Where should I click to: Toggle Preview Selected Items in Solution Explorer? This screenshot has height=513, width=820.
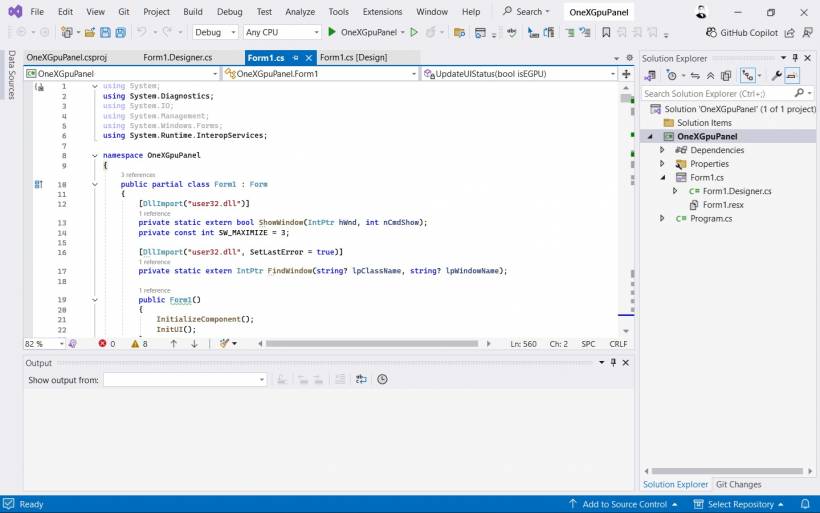click(792, 75)
